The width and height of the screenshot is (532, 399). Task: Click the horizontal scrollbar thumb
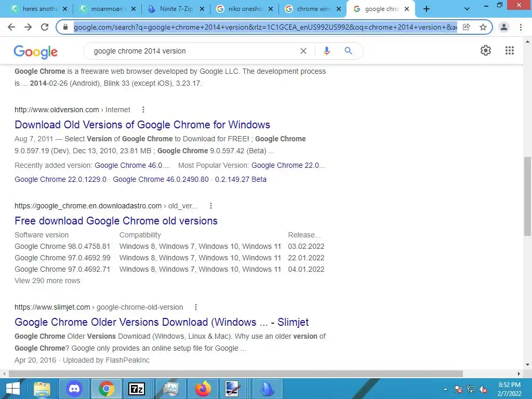click(x=236, y=374)
